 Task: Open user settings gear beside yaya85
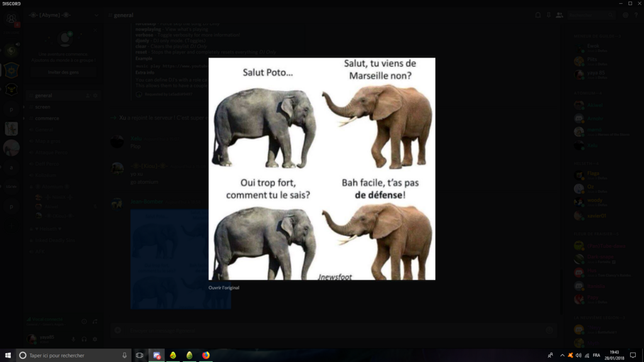(95, 339)
